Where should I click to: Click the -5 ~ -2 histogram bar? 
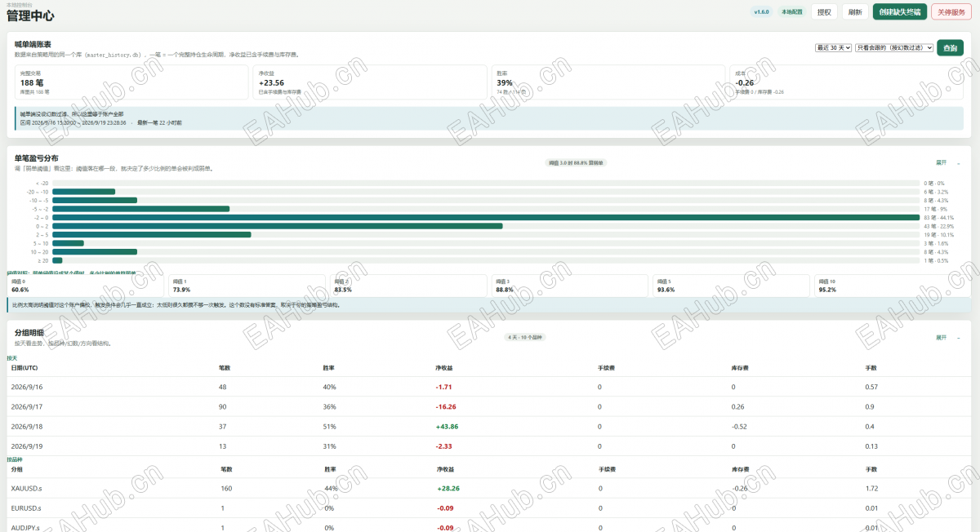[x=140, y=209]
